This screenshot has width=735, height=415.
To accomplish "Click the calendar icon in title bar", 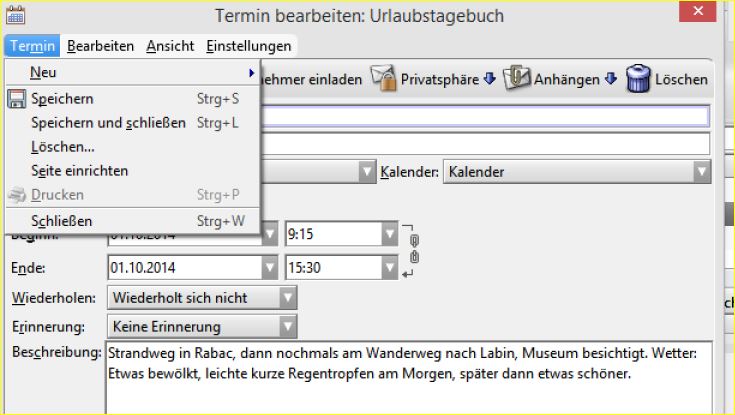I will 15,15.
